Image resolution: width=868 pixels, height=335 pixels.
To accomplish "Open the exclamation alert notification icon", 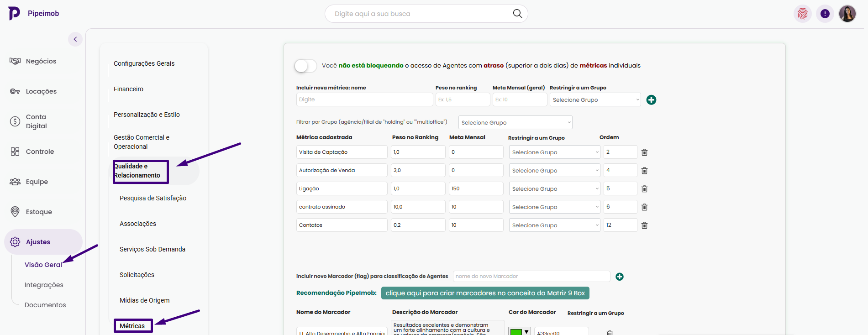I will 825,14.
